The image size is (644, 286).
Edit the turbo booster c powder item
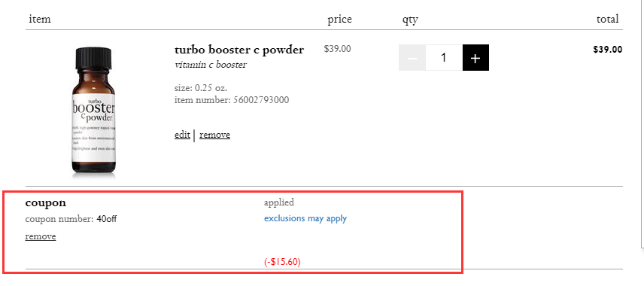pyautogui.click(x=182, y=135)
